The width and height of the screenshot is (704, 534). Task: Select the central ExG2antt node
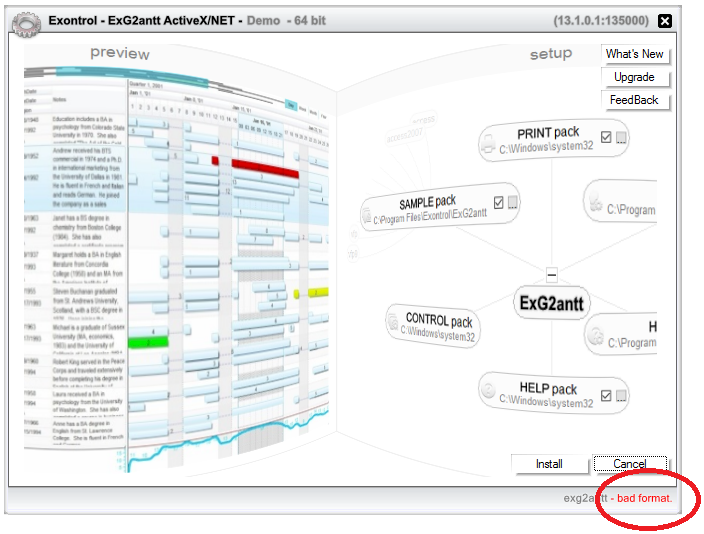tap(553, 303)
